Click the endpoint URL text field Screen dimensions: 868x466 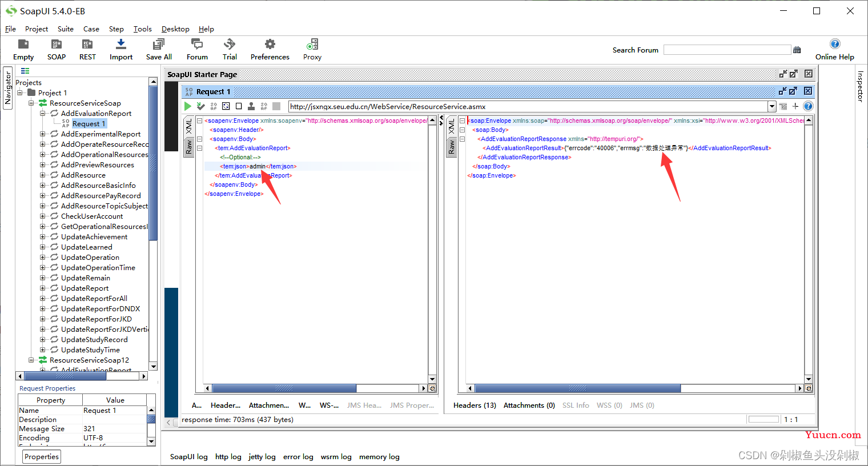pyautogui.click(x=528, y=106)
